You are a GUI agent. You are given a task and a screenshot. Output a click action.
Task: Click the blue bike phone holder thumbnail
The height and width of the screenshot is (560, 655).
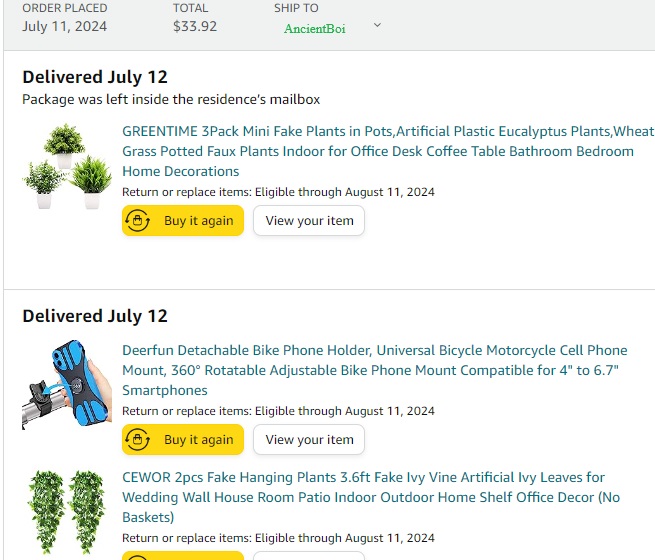point(67,385)
